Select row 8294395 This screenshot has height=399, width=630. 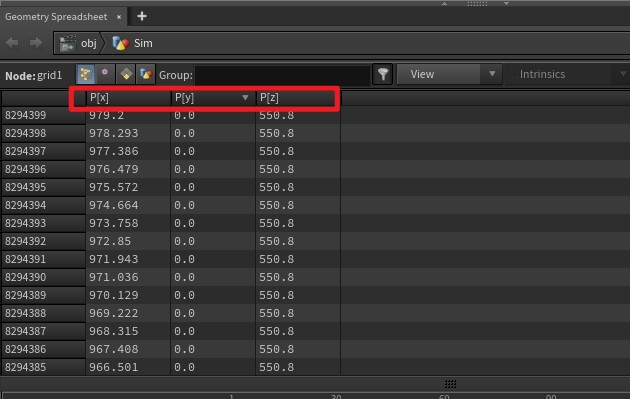43,188
